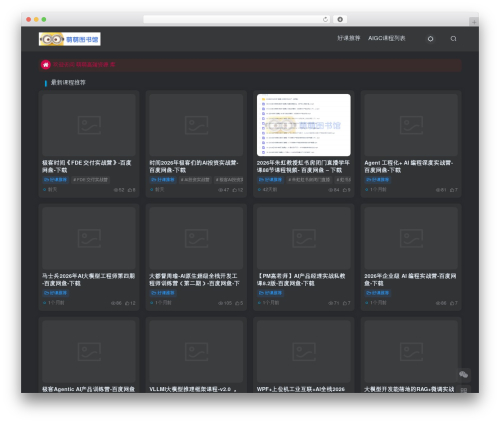Open the Agent 工程化+ AI 编程 title link
The image size is (500, 423).
(x=409, y=166)
